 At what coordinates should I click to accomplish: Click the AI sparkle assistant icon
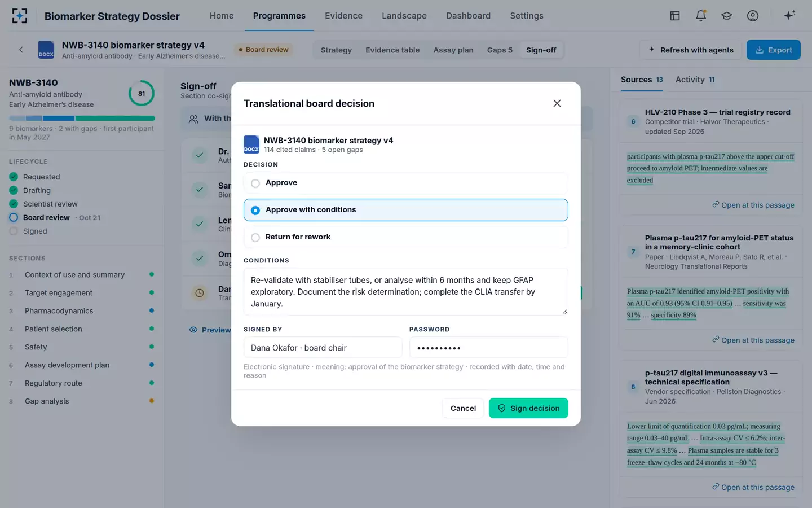tap(789, 15)
